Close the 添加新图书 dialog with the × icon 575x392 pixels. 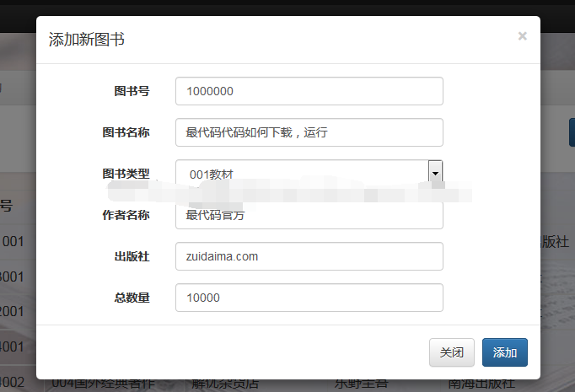point(522,36)
